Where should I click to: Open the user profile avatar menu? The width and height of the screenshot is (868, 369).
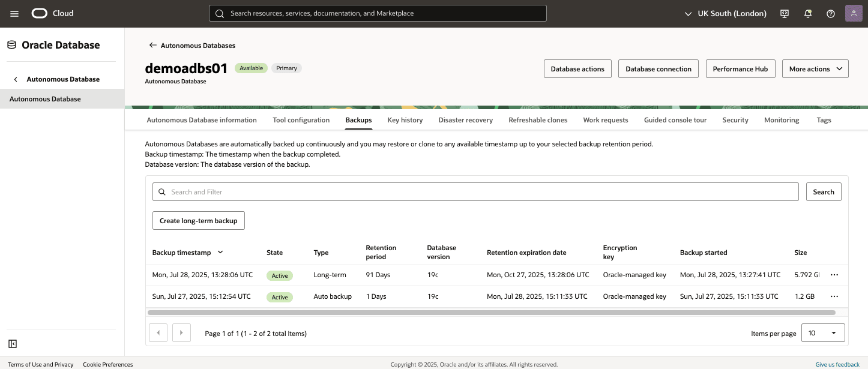pos(854,13)
